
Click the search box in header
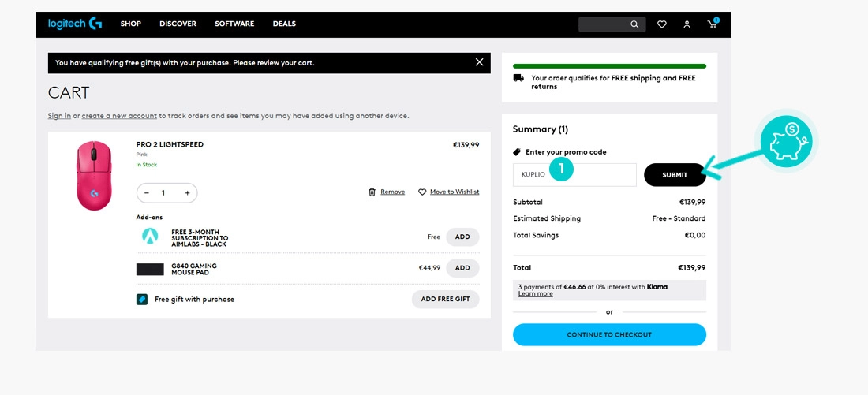coord(612,24)
